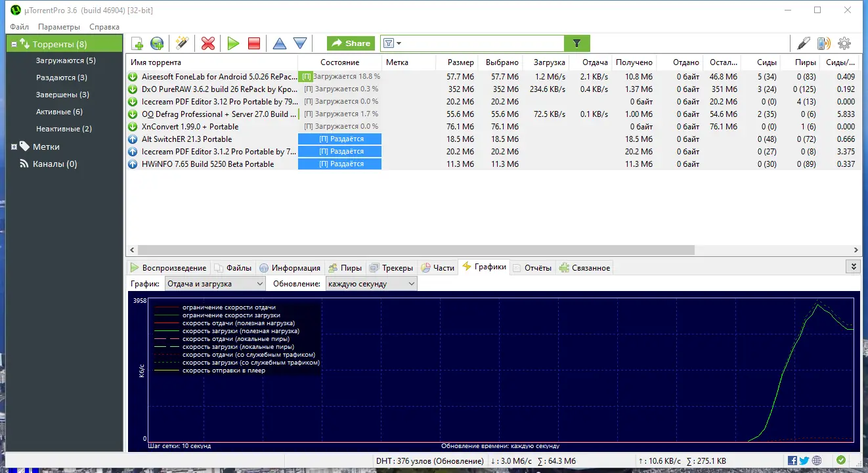
Task: Sort the list by the Состояние column
Action: pos(339,62)
